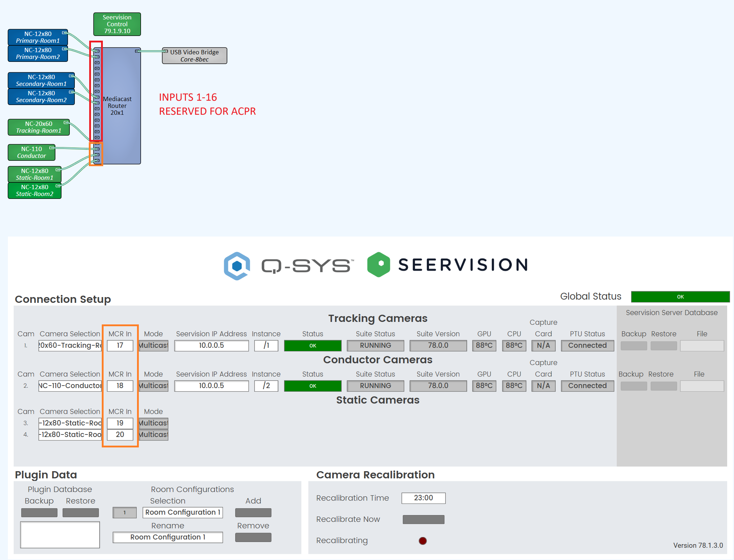Open Camera Selection dropdown for camera 1
This screenshot has width=734, height=560.
(70, 346)
